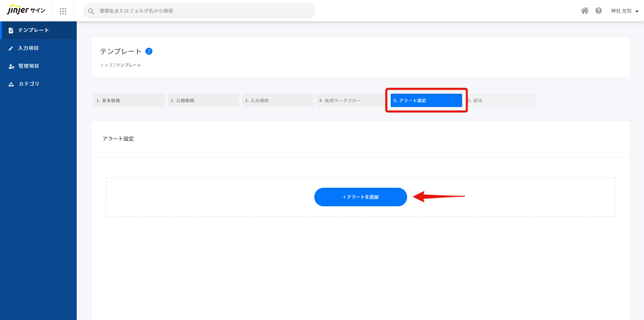Click the カテゴリ shapes icon in sidebar
This screenshot has height=320, width=644.
pos(11,84)
